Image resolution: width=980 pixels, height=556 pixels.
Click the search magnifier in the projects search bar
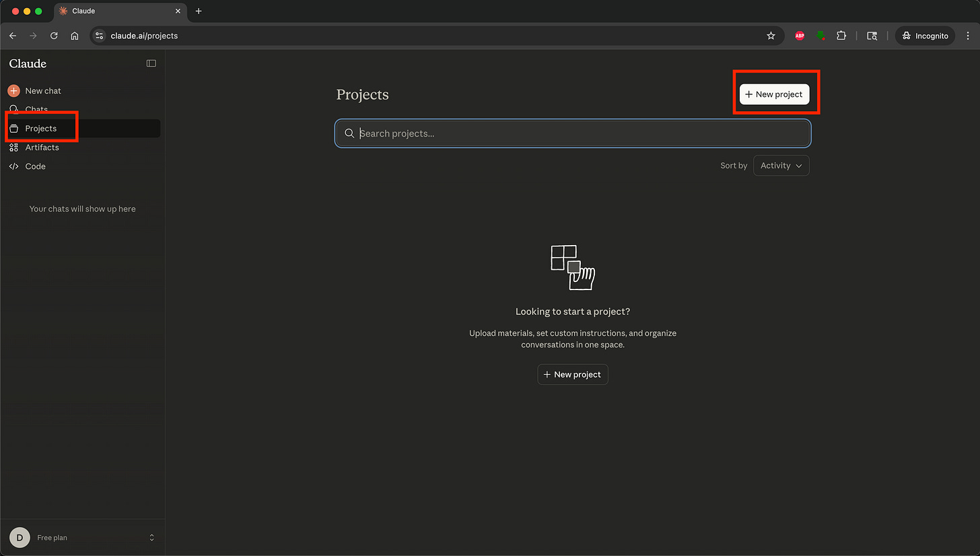(x=349, y=133)
